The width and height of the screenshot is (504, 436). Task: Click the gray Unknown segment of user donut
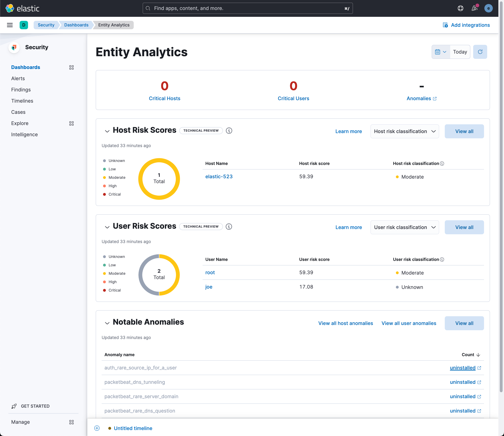[x=141, y=275]
